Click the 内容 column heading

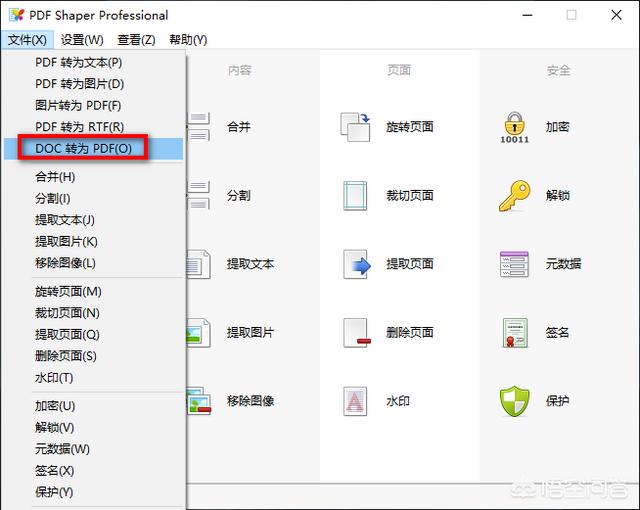coord(240,71)
